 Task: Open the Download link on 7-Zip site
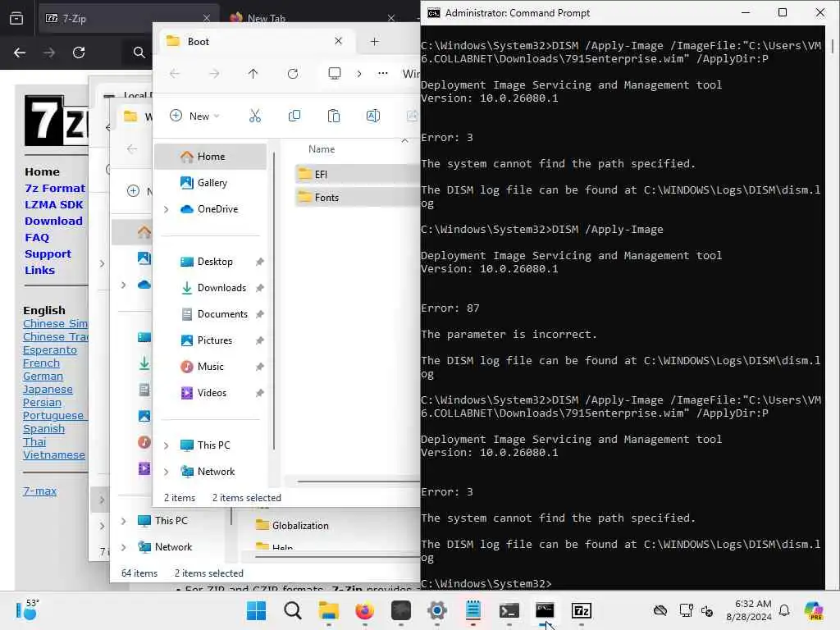click(53, 221)
